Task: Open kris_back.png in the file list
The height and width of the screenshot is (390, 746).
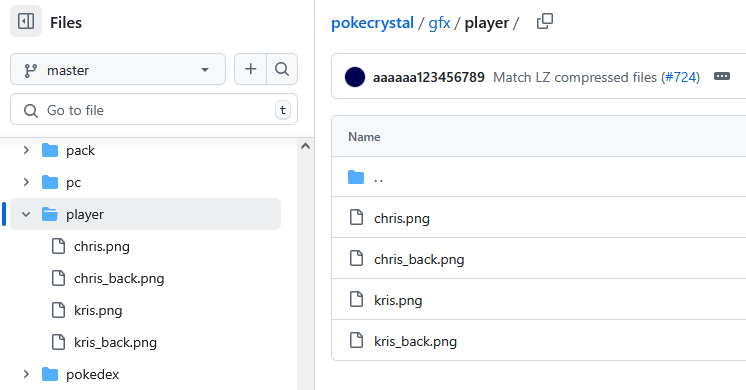Action: (415, 341)
